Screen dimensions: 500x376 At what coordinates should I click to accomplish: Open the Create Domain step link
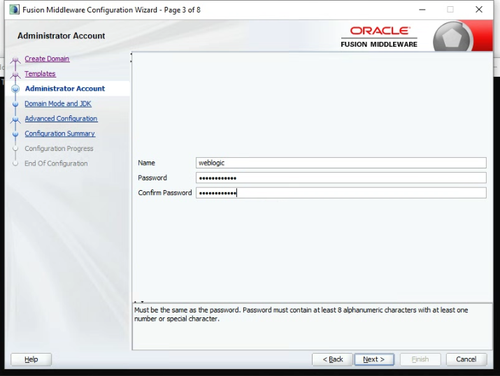47,59
